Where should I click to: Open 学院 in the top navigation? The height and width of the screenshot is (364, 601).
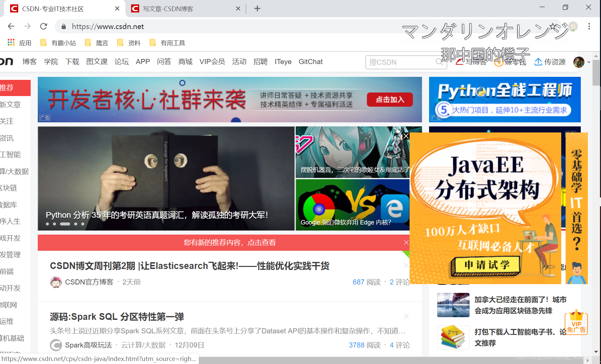click(x=51, y=62)
